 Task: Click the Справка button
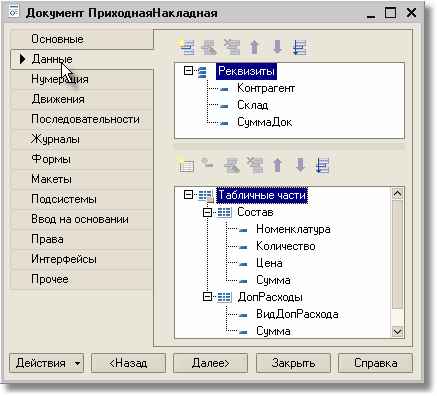376,363
